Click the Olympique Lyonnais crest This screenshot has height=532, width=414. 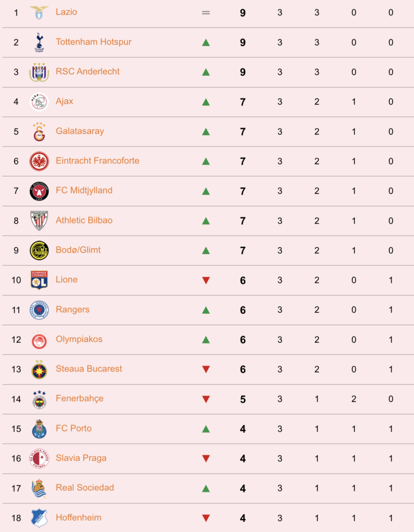point(39,280)
